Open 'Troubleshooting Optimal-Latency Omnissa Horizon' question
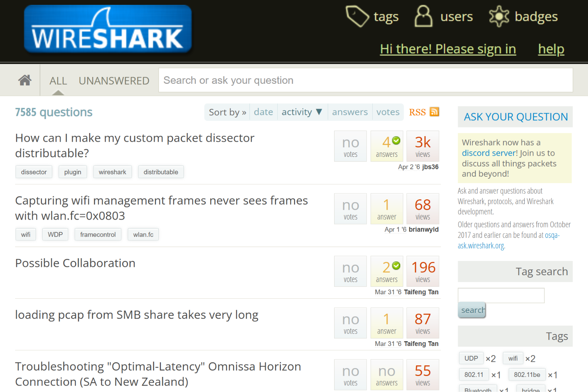The width and height of the screenshot is (588, 392). click(158, 374)
